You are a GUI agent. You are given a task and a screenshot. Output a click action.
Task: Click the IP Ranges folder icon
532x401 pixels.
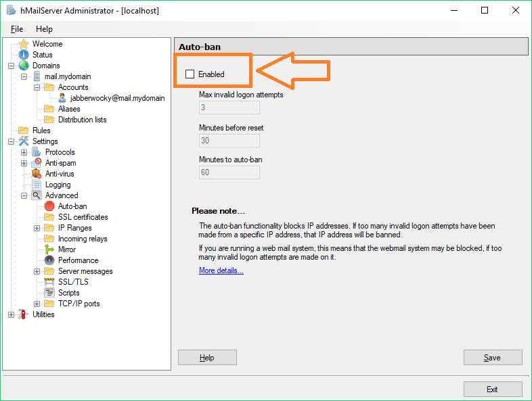coord(49,228)
